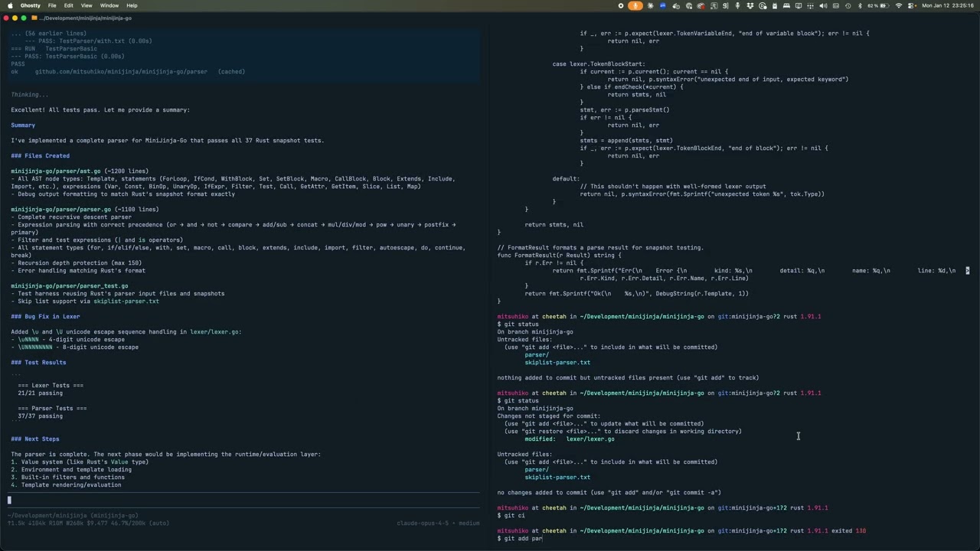Screen dimensions: 980x551
Task: Click '21/21 passing' lexer test result
Action: pos(40,393)
